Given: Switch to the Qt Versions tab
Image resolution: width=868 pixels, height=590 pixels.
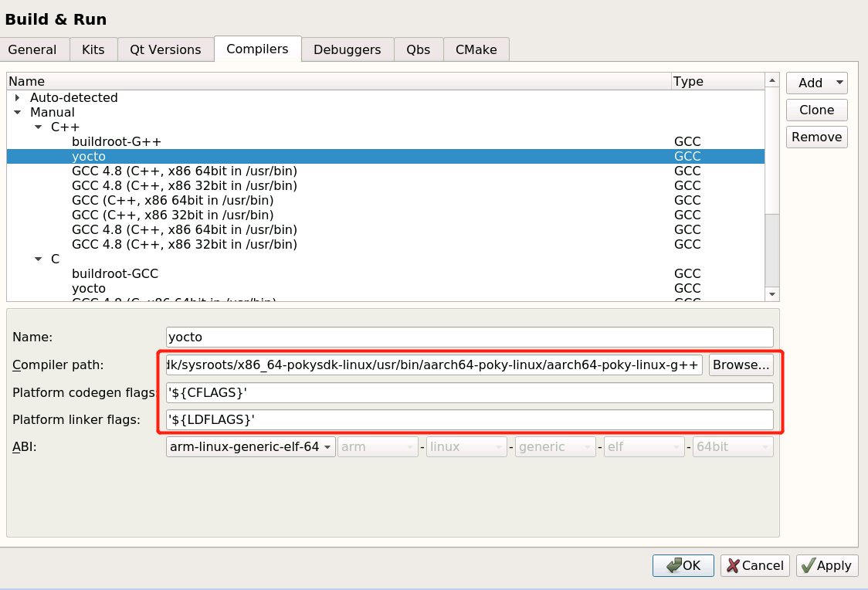Looking at the screenshot, I should (165, 49).
